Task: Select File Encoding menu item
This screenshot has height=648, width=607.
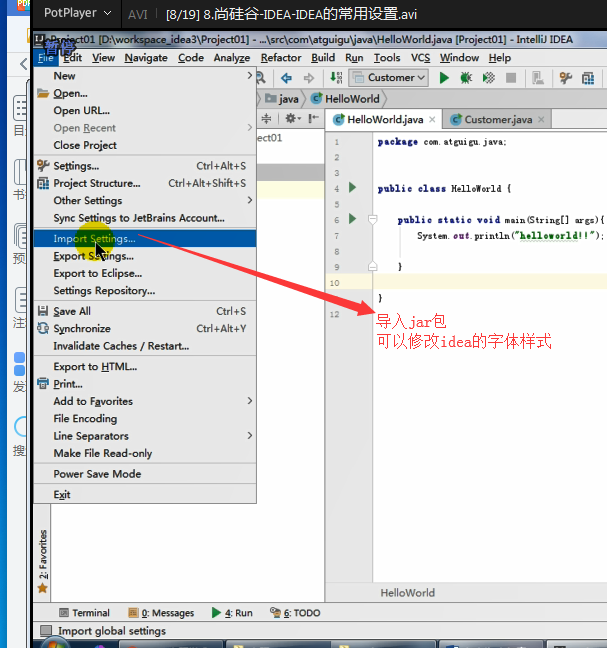Action: [x=145, y=419]
